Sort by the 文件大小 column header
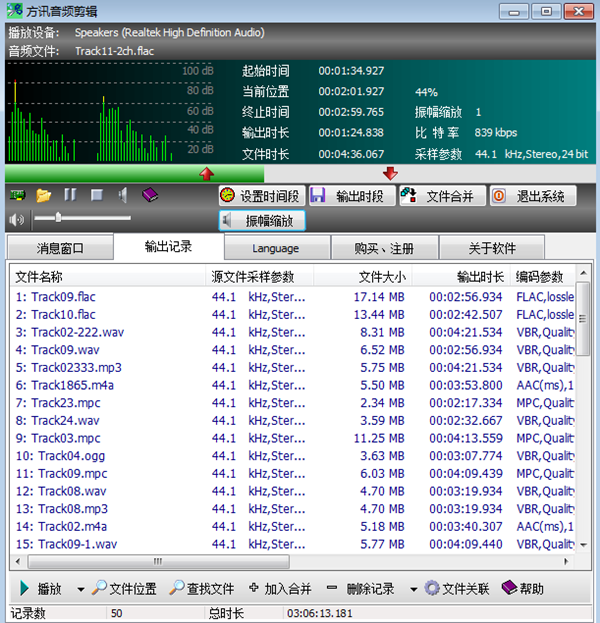Viewport: 600px width, 623px height. coord(362,277)
